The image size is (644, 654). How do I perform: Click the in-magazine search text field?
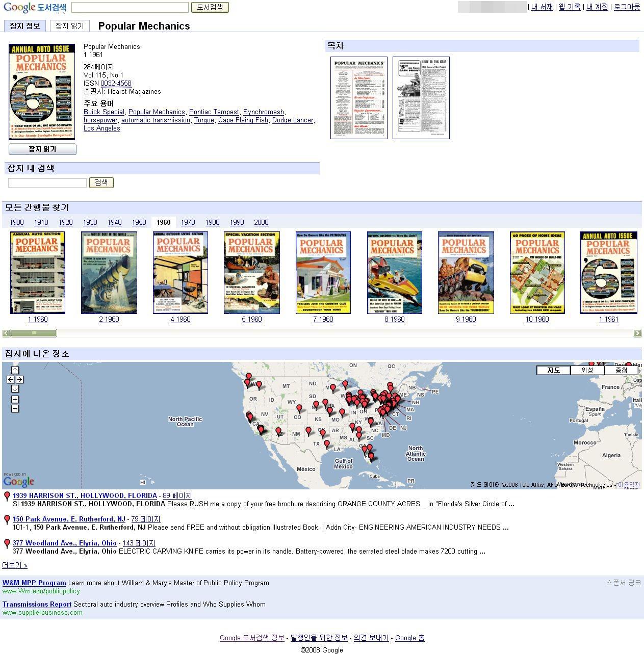click(x=47, y=182)
